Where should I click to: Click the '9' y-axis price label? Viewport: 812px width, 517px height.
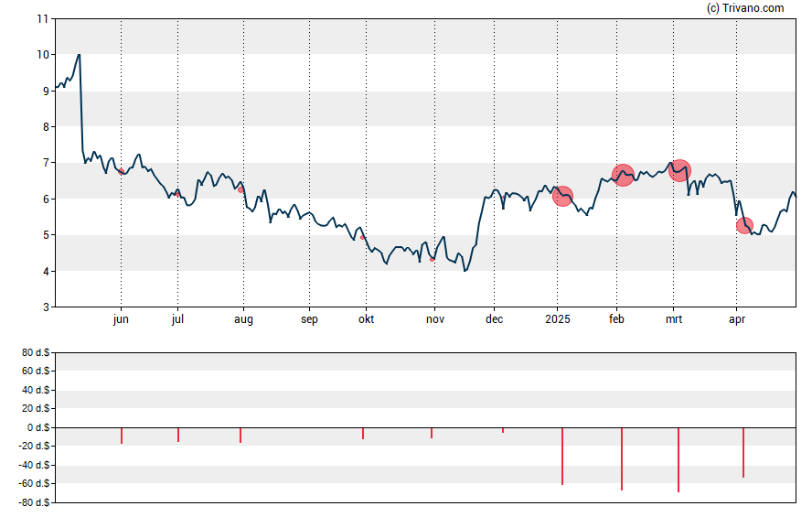coord(46,92)
